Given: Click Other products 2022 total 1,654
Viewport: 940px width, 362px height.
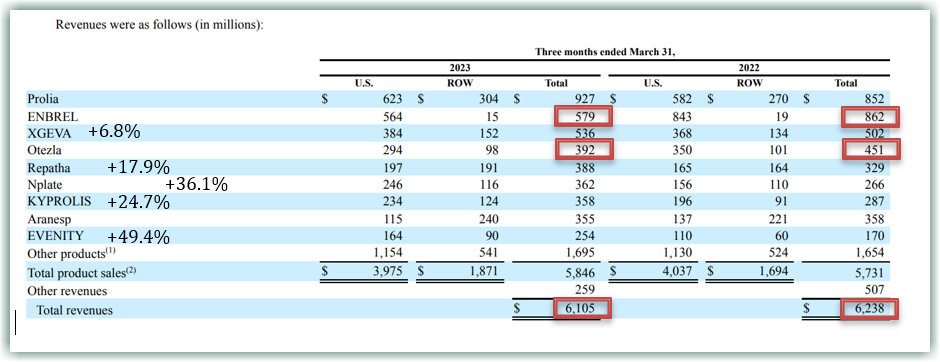Looking at the screenshot, I should pos(868,253).
